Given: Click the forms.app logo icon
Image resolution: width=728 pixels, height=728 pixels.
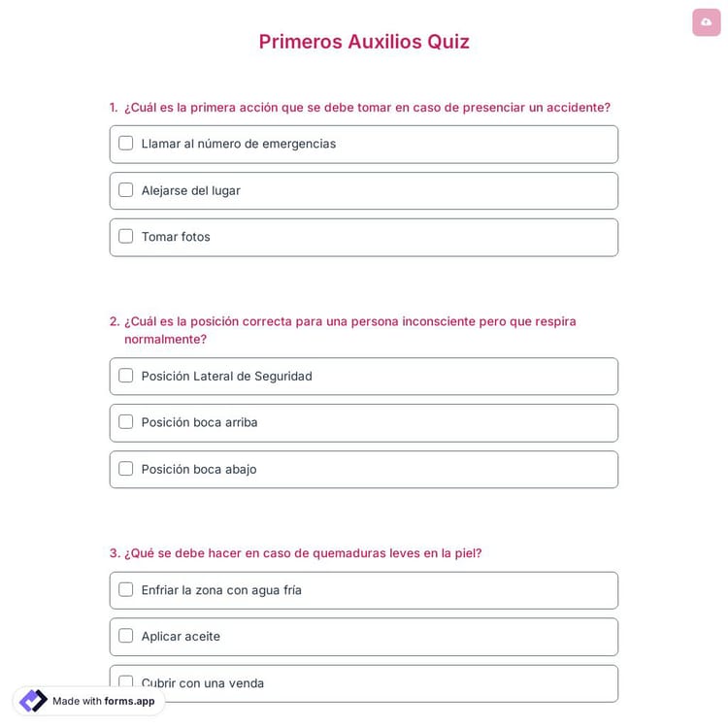Looking at the screenshot, I should point(33,701).
